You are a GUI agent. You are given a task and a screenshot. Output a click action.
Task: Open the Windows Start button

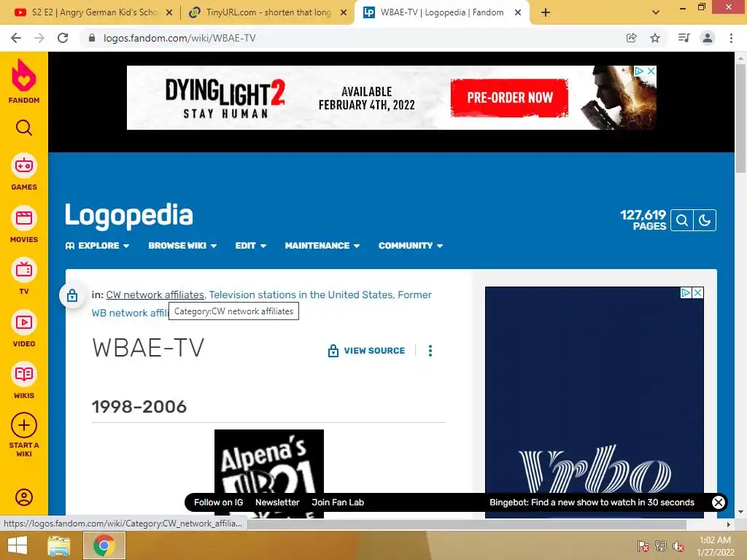(18, 545)
